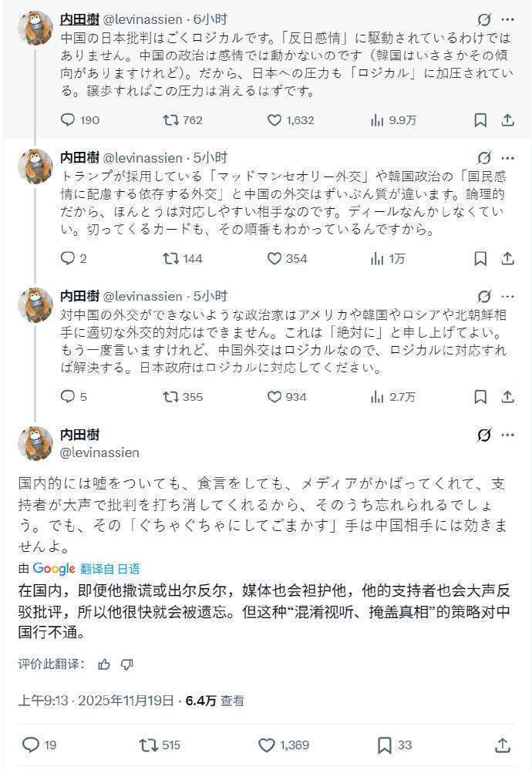Open the 5小时 timestamp on second tweet
Screen dimensions: 532x770
point(211,157)
